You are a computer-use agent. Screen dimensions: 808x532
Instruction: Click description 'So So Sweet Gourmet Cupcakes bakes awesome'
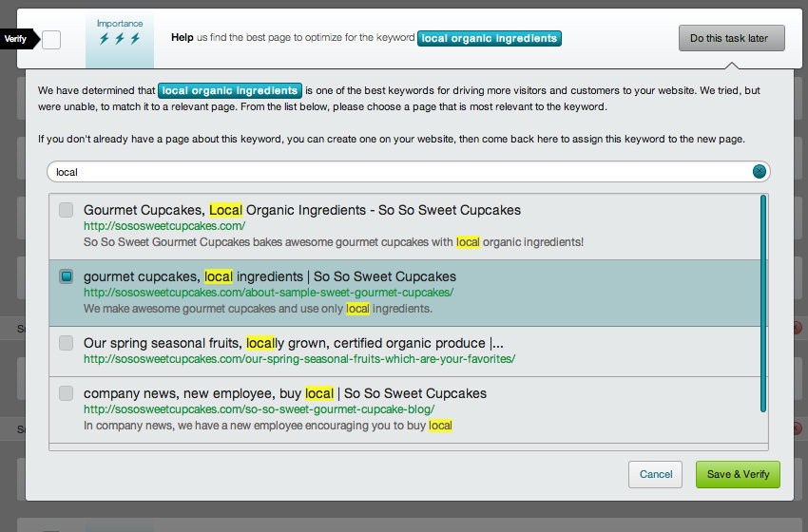(x=334, y=242)
